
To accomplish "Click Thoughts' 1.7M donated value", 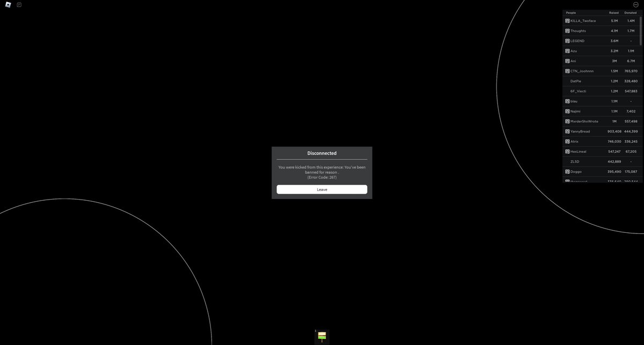I will pyautogui.click(x=631, y=31).
